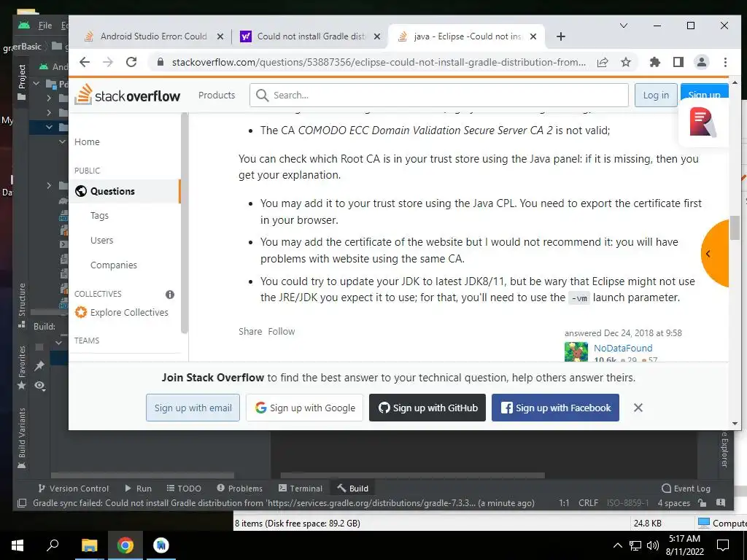Share this page icon in address bar
747x560 pixels.
pos(603,62)
